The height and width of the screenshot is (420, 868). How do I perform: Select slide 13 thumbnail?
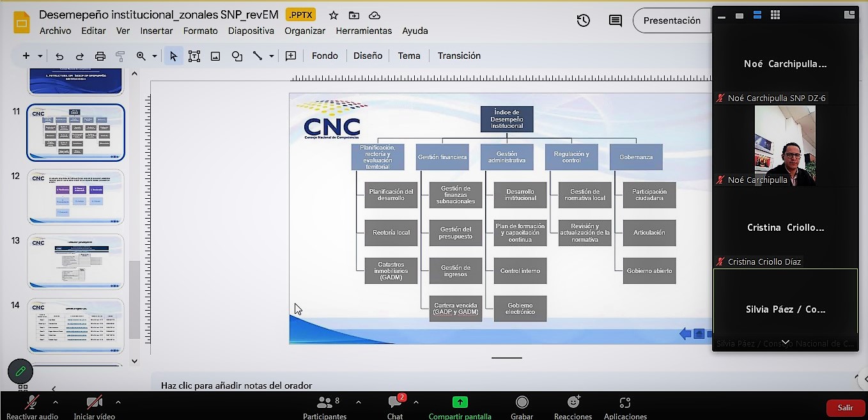pyautogui.click(x=75, y=261)
